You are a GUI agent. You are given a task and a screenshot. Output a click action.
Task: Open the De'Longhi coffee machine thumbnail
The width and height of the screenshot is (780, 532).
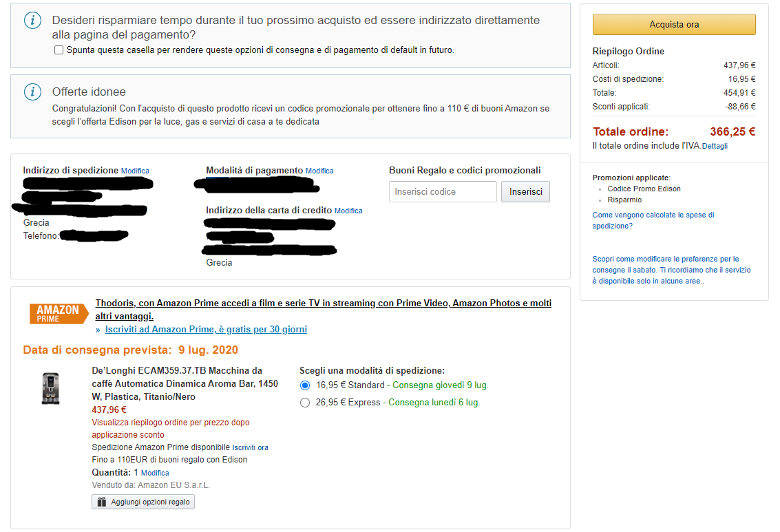[x=51, y=388]
